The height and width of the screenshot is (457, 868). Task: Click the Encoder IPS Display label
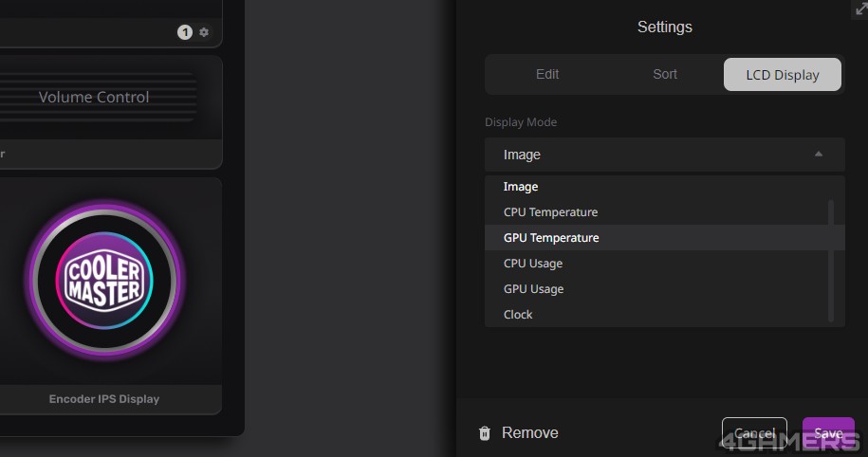click(104, 399)
